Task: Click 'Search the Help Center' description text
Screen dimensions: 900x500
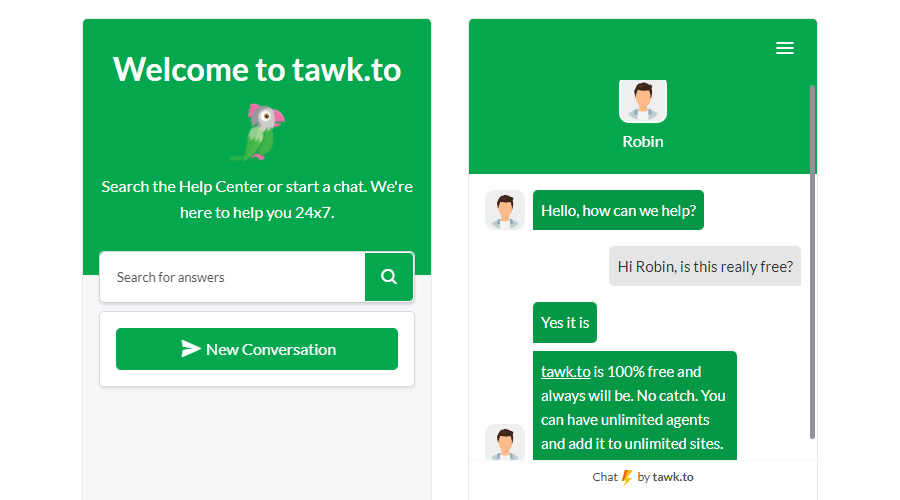Action: click(x=257, y=199)
